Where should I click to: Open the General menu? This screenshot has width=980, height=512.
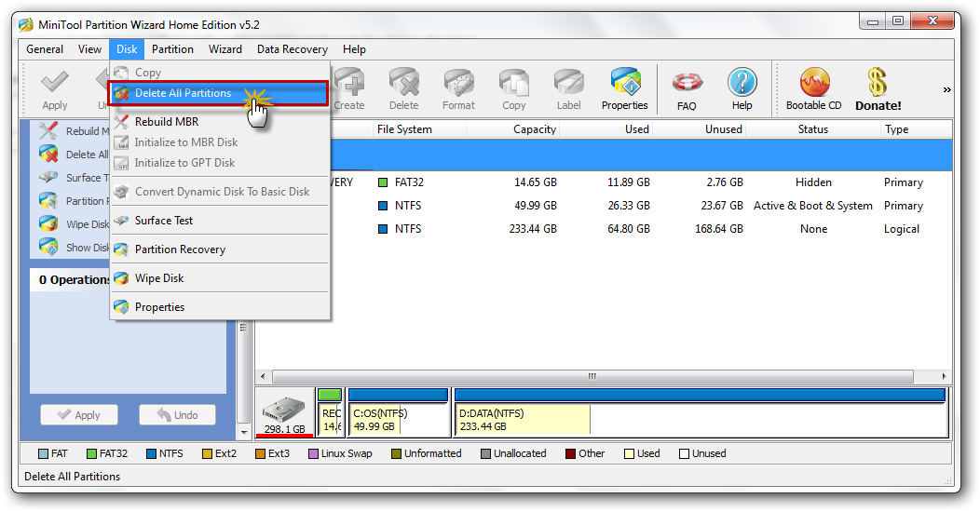pos(45,49)
